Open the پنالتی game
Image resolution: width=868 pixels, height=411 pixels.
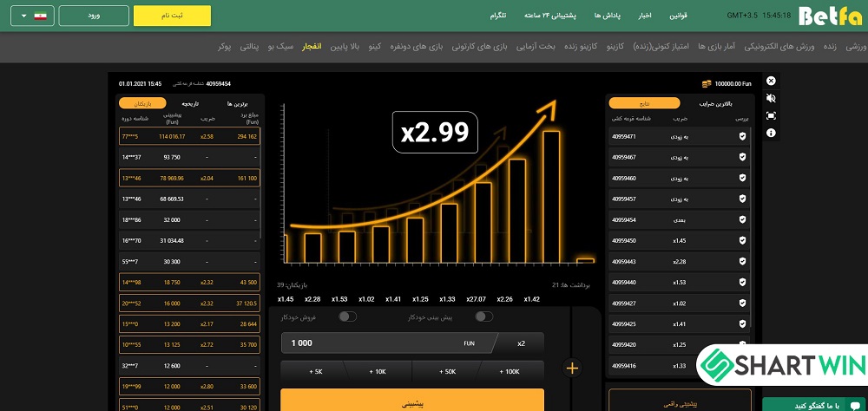[x=249, y=47]
